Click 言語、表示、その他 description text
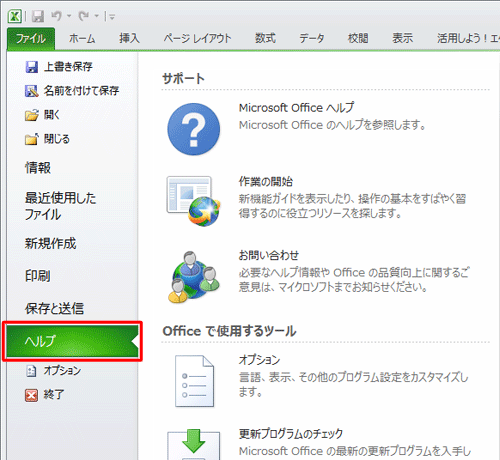The height and width of the screenshot is (460, 500). pos(354,384)
